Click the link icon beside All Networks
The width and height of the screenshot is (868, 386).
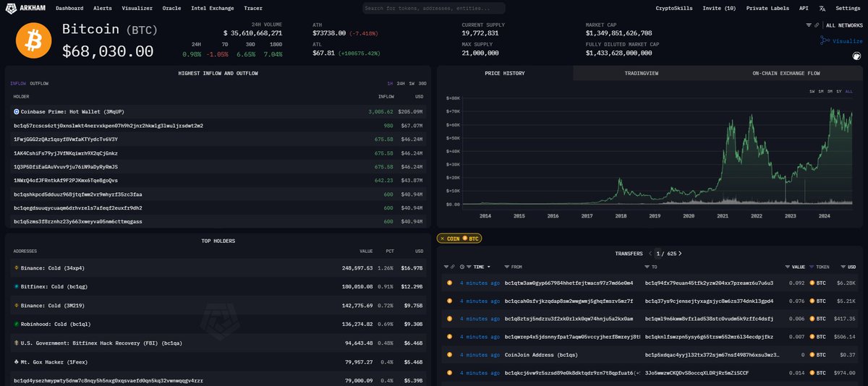(x=817, y=25)
